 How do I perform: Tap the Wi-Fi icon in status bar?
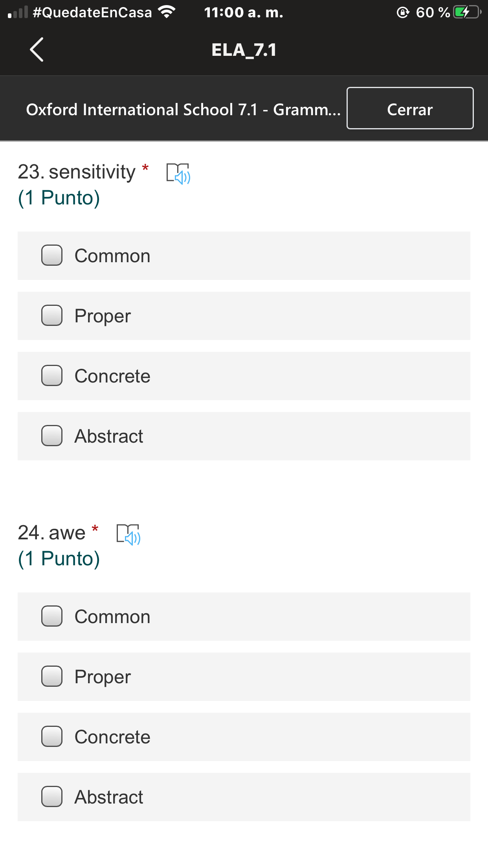pos(167,13)
